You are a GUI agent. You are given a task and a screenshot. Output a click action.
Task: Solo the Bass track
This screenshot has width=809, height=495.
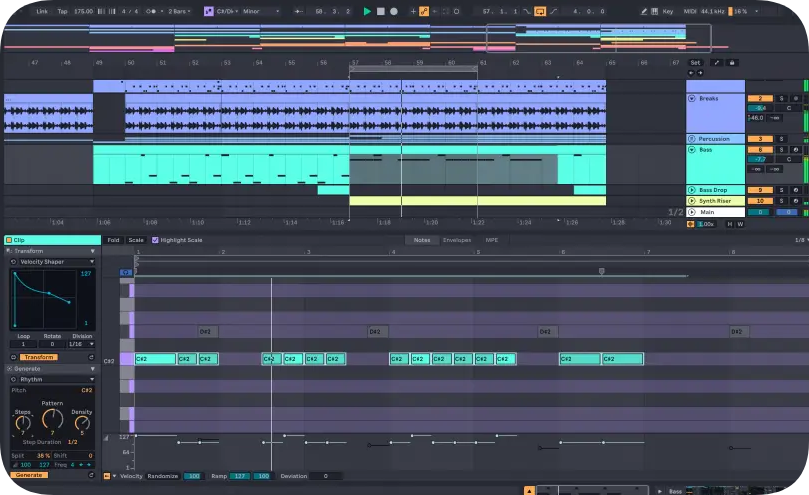click(x=781, y=150)
